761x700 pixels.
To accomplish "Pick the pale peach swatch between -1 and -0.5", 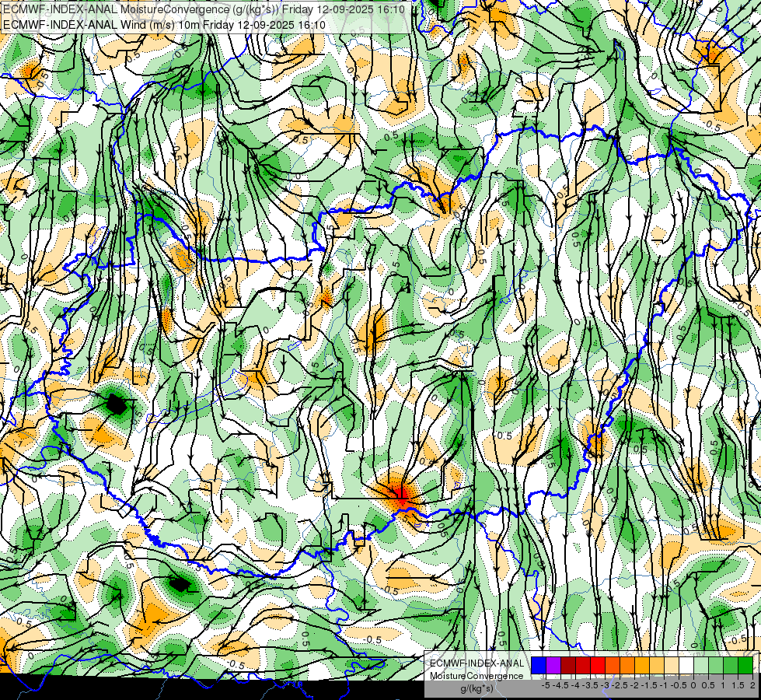I will pyautogui.click(x=672, y=665).
